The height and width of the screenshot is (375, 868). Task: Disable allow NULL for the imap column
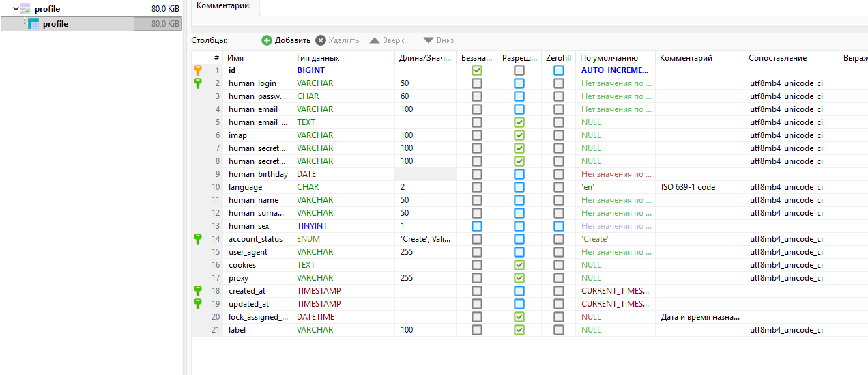519,135
